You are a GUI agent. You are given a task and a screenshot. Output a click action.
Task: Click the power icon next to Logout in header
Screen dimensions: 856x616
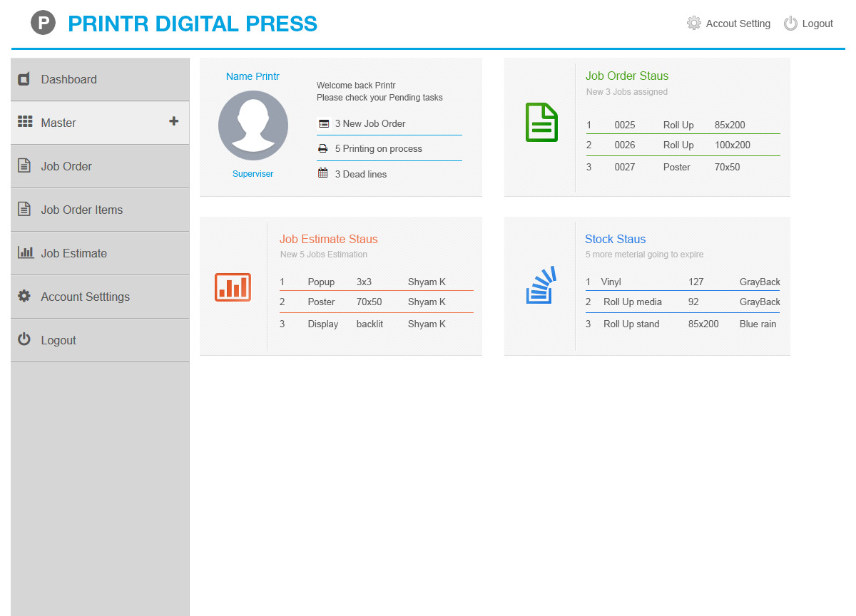790,24
